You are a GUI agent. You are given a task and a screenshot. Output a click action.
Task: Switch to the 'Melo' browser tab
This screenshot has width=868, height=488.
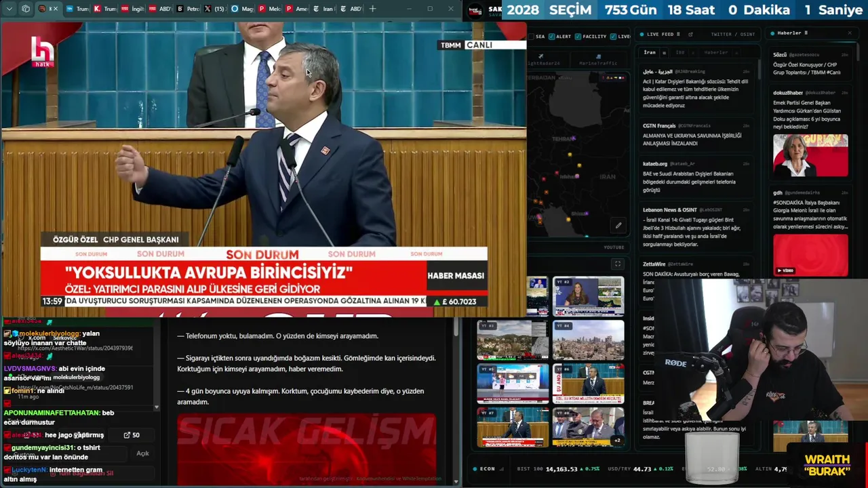[269, 9]
